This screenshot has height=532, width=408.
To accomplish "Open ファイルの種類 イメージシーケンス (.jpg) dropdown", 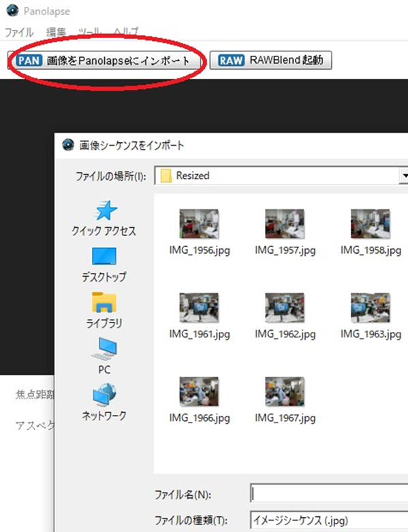I will coord(329,520).
